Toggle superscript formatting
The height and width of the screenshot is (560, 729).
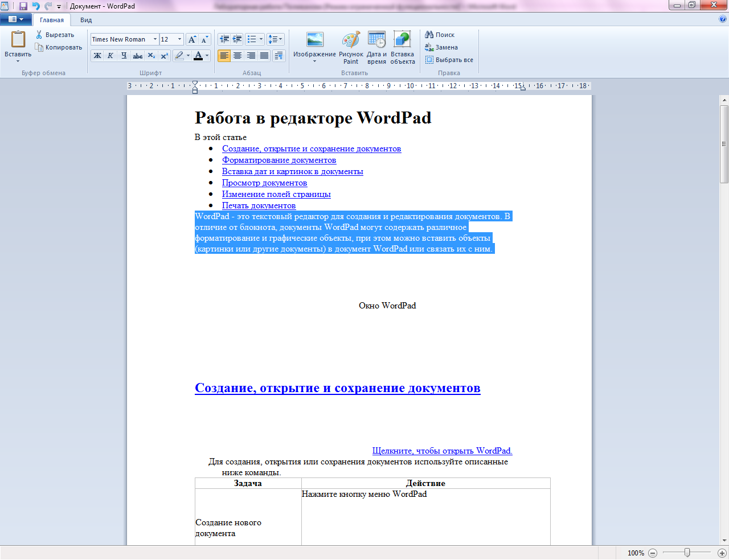[164, 56]
